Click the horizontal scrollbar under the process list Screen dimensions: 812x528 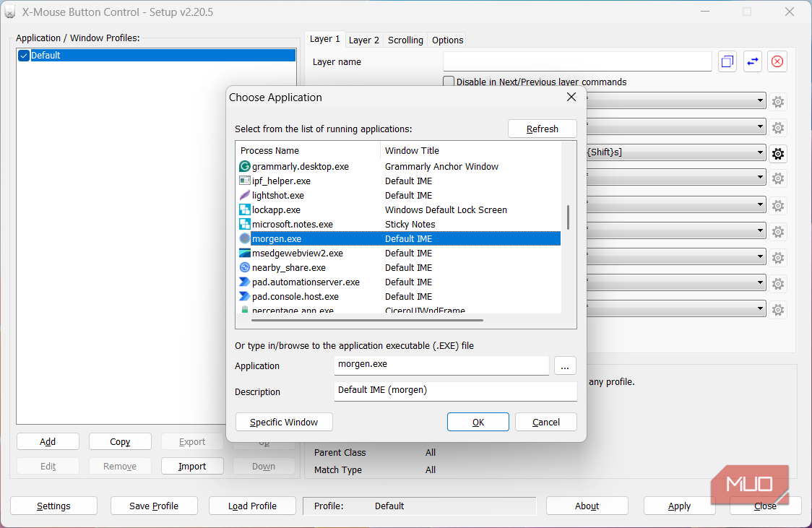pos(367,321)
